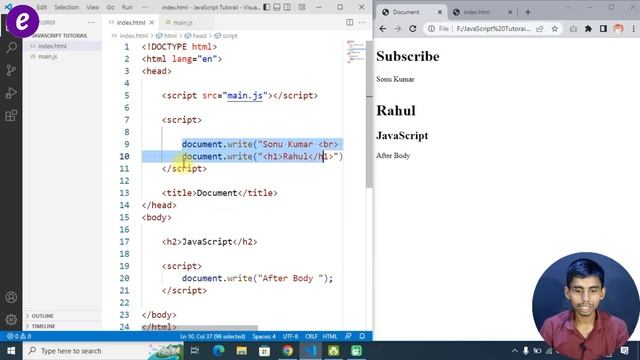
Task: Toggle Primary Side Bar layout icon
Action: (x=267, y=7)
